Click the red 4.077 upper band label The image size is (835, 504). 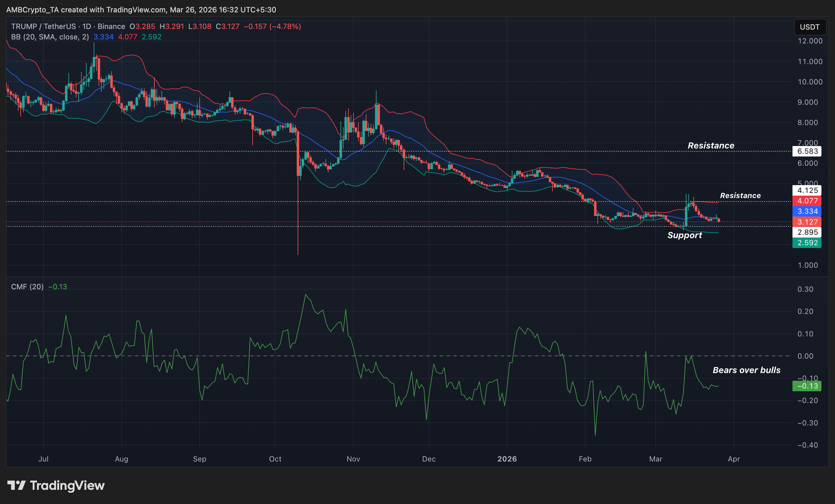(x=807, y=201)
